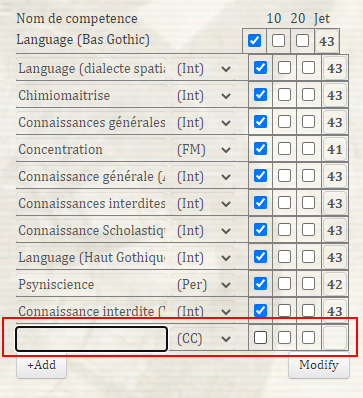Viewport: 363px width, 398px height.
Task: Roll the 41 Jet button for Concentration
Action: coord(334,149)
